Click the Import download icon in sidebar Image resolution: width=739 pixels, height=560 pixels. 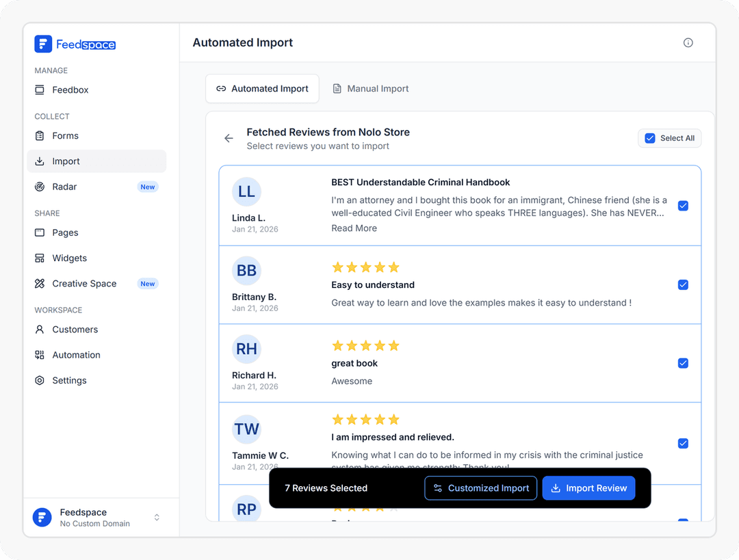40,161
